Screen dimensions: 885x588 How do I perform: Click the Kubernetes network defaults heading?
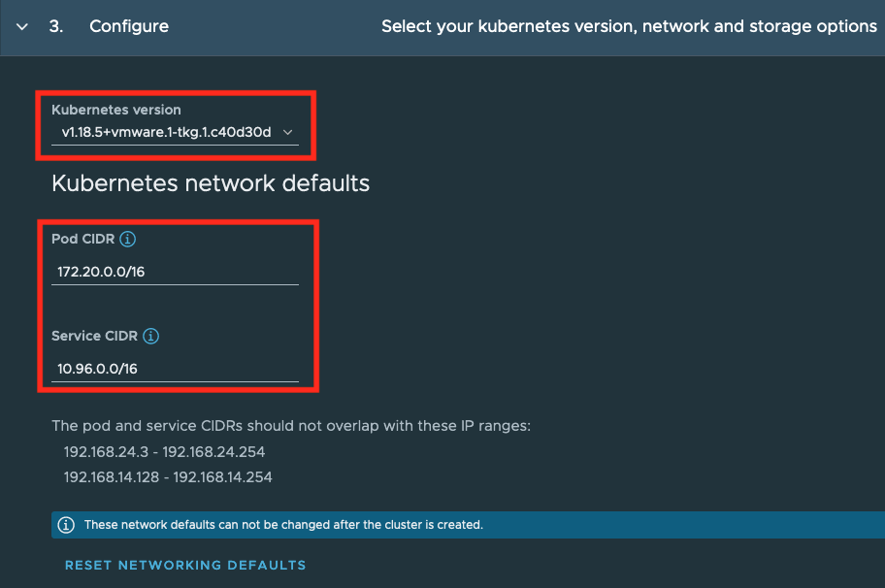(210, 182)
